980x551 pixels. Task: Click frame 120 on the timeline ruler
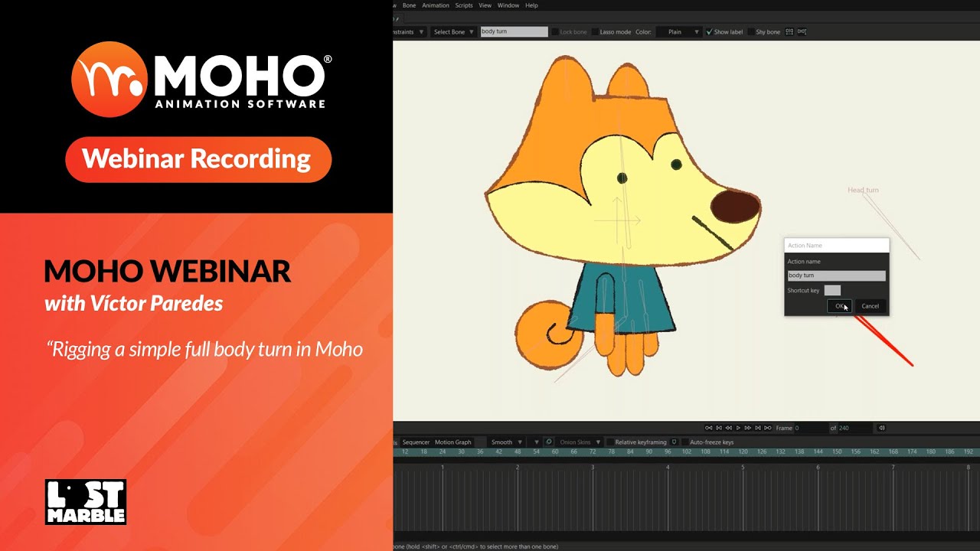click(x=743, y=452)
